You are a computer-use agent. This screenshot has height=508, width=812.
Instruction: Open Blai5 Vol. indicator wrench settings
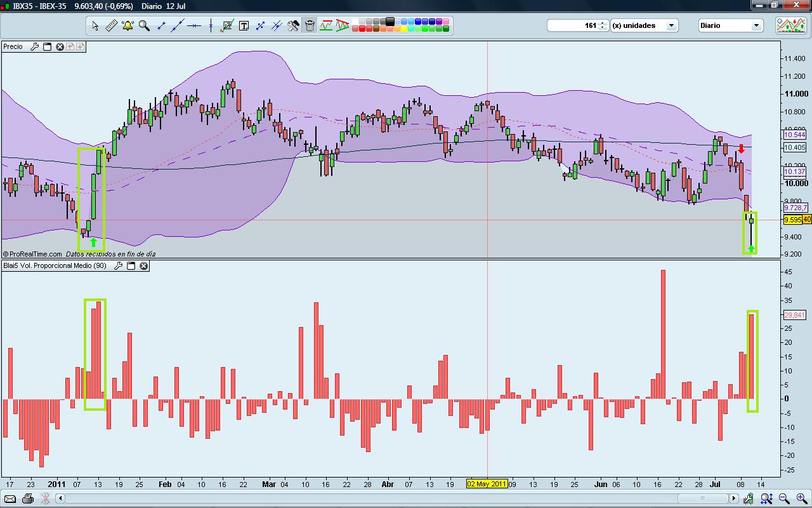tap(118, 265)
